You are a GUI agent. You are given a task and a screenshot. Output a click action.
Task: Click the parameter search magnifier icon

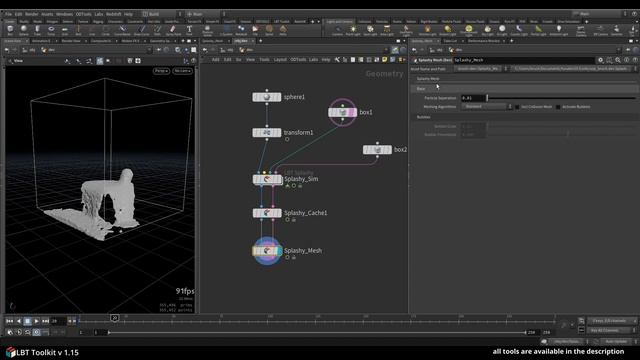(618, 60)
